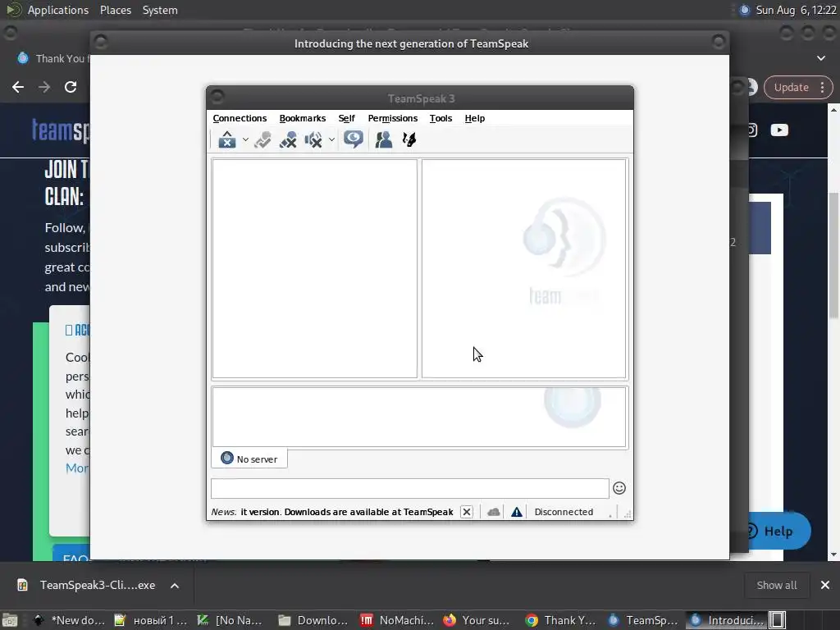
Task: Select the No server chat tab
Action: [249, 459]
